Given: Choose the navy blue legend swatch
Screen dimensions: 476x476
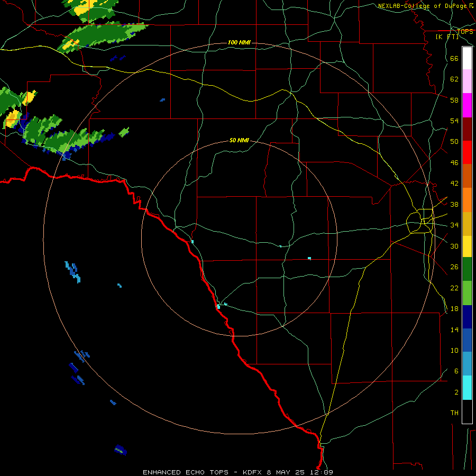Looking at the screenshot, I should tap(467, 317).
